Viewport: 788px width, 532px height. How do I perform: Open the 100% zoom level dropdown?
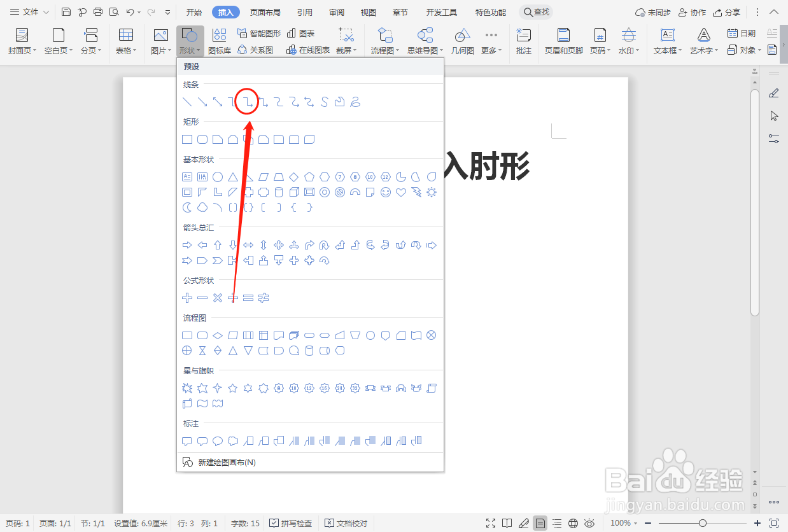tap(624, 523)
